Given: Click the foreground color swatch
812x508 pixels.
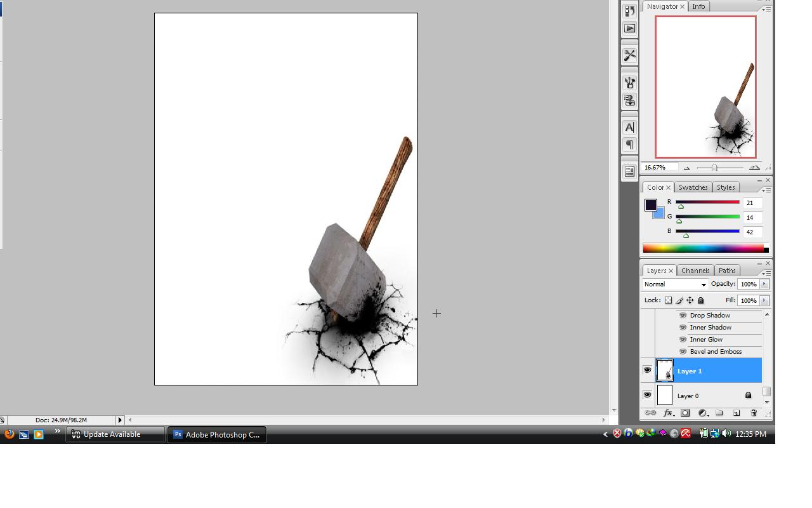Looking at the screenshot, I should pyautogui.click(x=650, y=204).
